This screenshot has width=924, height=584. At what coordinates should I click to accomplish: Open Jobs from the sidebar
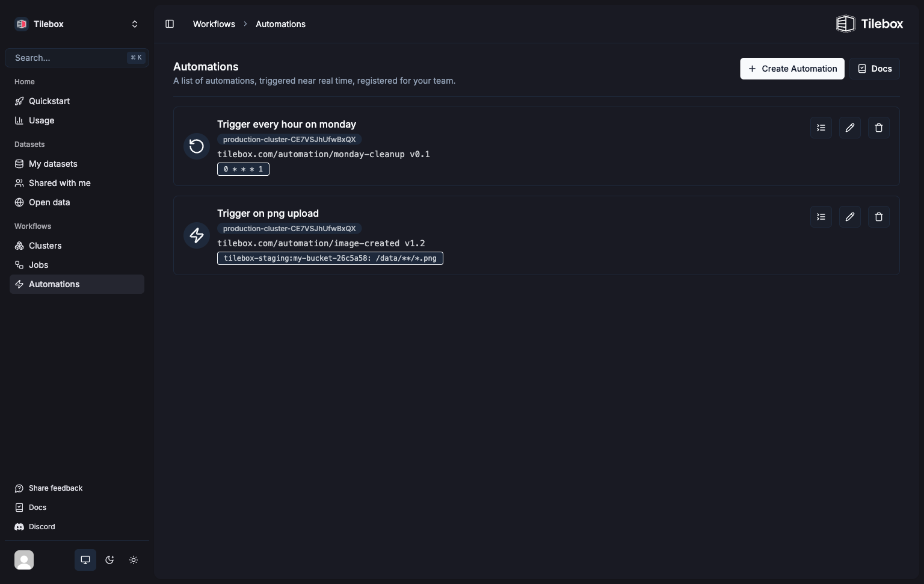point(38,265)
